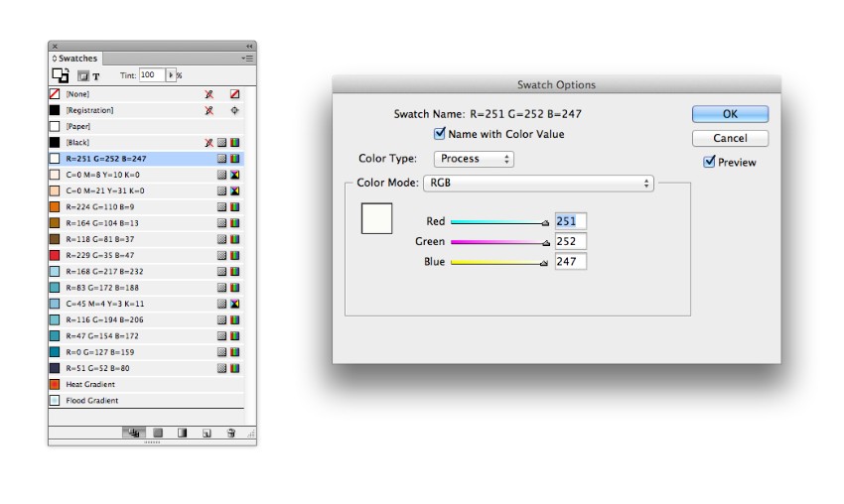The width and height of the screenshot is (844, 504).
Task: Click the Red value field showing 251
Action: coord(571,221)
